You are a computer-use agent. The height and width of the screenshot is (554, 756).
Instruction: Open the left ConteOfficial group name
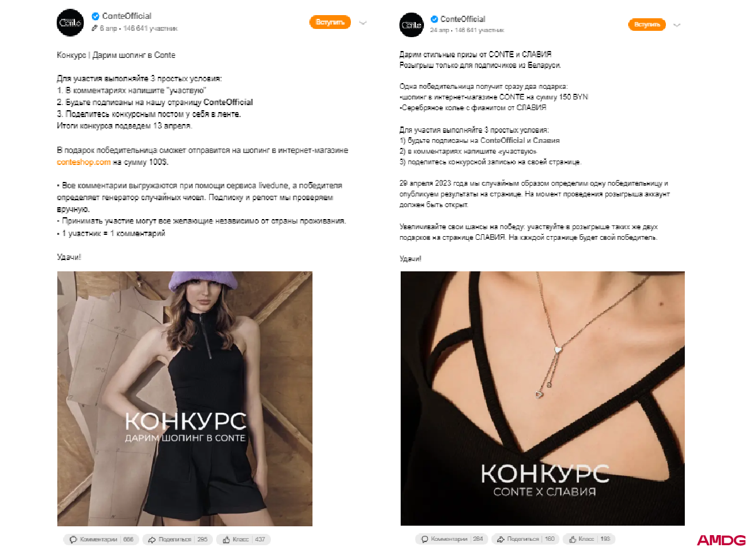pyautogui.click(x=127, y=16)
